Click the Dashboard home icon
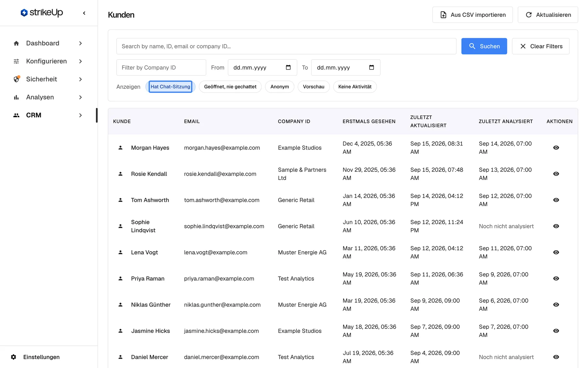 pyautogui.click(x=16, y=43)
